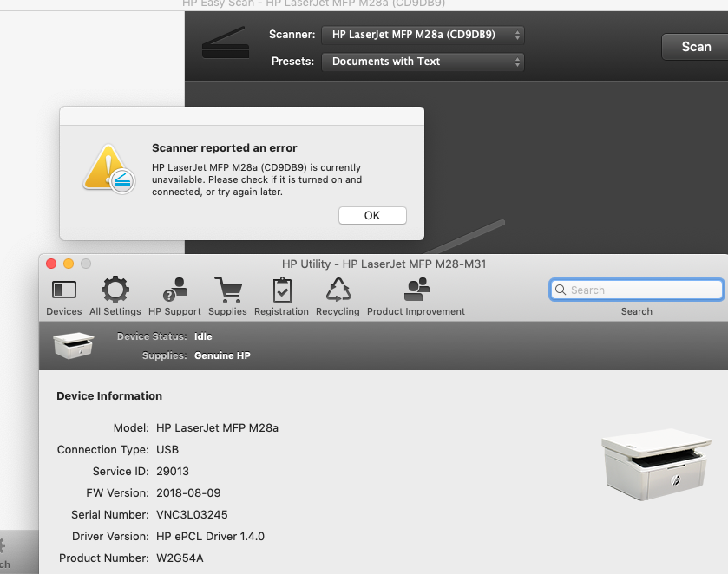Open the Devices panel in HP Utility
The height and width of the screenshot is (574, 728).
click(x=63, y=296)
